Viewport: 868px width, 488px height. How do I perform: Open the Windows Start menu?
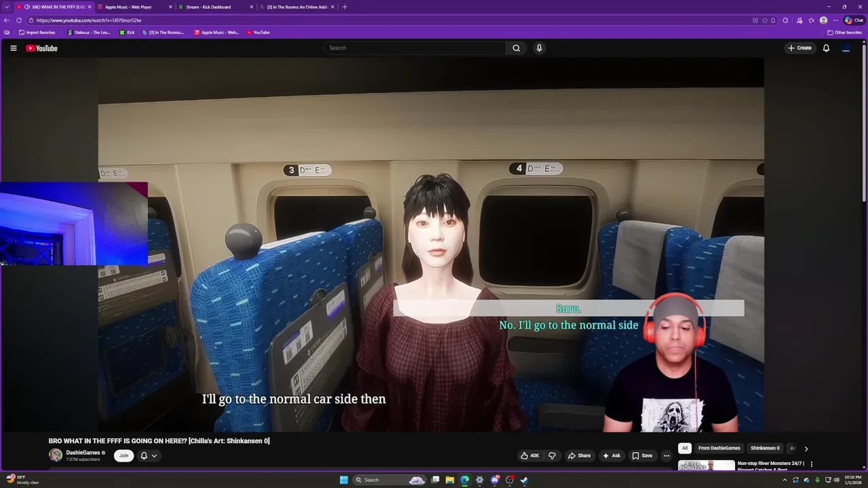tap(344, 480)
